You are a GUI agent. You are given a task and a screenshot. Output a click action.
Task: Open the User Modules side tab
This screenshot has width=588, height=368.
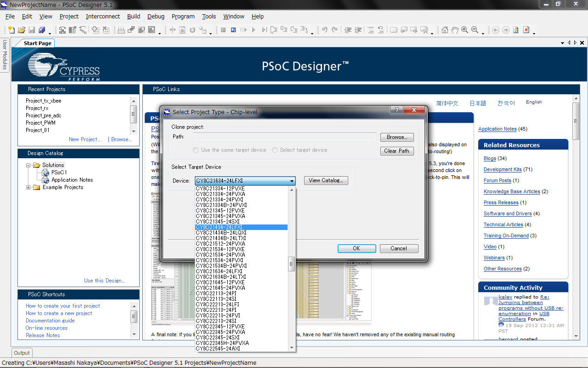pos(5,54)
